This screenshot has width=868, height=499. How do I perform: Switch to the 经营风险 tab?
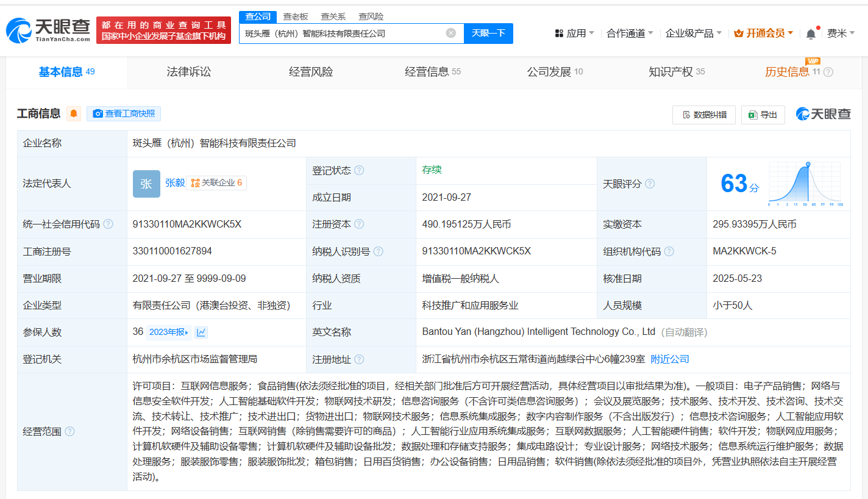tap(311, 72)
